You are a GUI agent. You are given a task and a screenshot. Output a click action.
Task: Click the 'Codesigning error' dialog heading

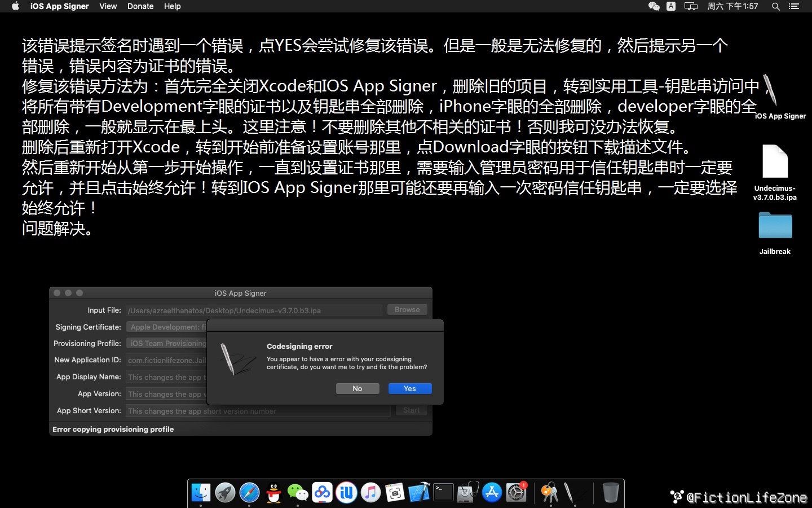(x=299, y=346)
